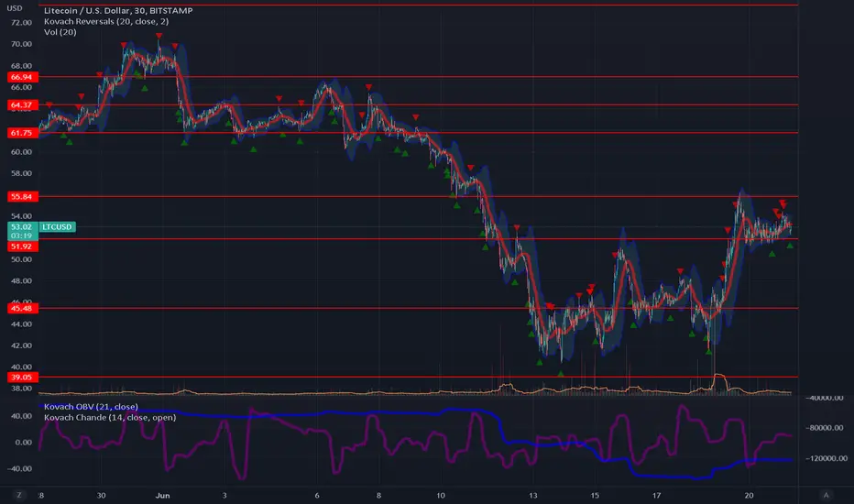Select the Kovach Chande (14, close, open) legend
This screenshot has width=854, height=504.
click(110, 417)
